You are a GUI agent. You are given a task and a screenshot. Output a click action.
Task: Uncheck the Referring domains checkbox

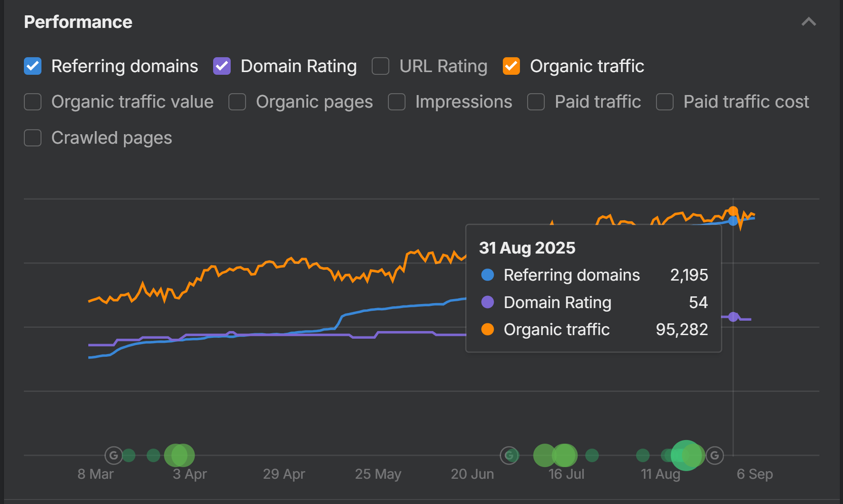pos(33,66)
